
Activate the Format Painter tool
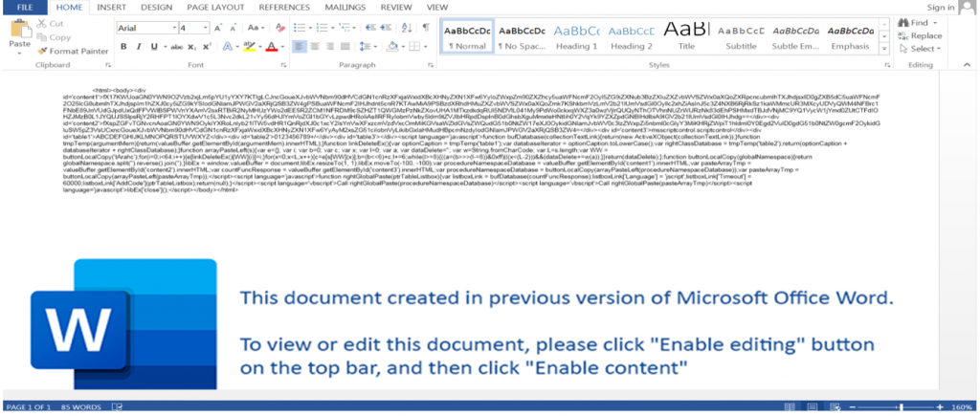click(x=73, y=52)
